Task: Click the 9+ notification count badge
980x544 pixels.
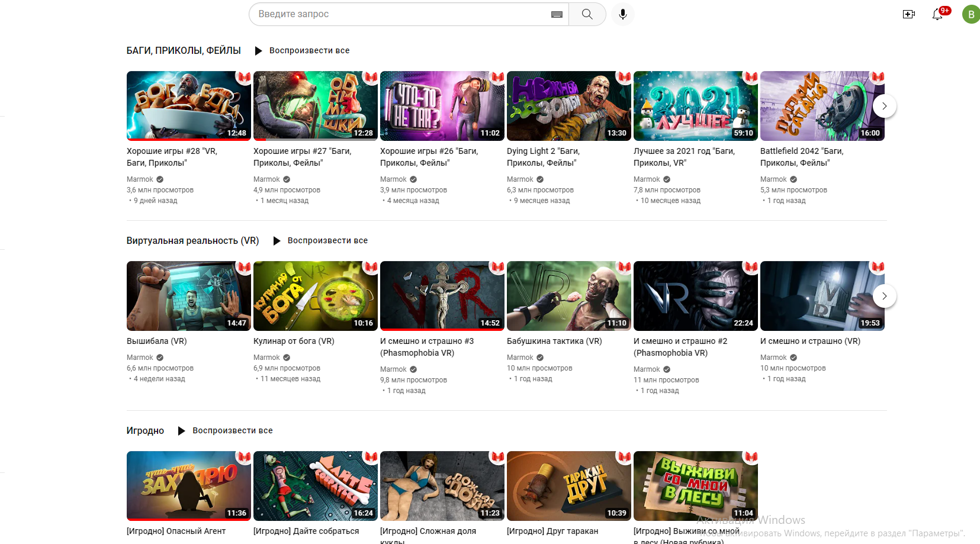Action: [x=945, y=10]
